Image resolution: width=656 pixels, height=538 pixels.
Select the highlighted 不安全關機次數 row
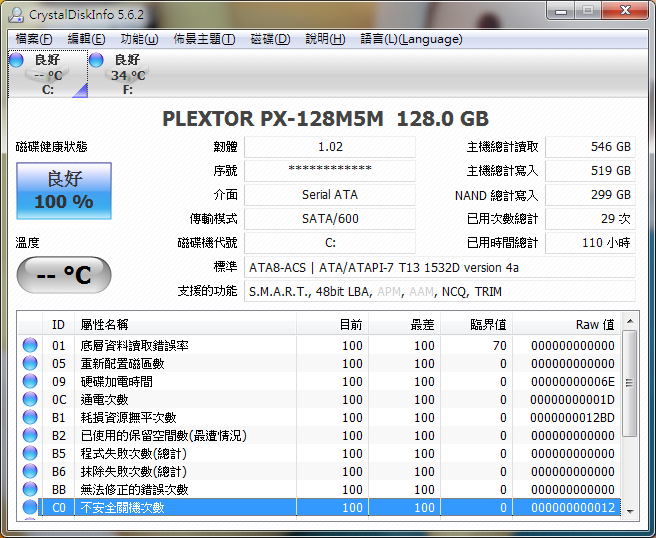pos(319,507)
